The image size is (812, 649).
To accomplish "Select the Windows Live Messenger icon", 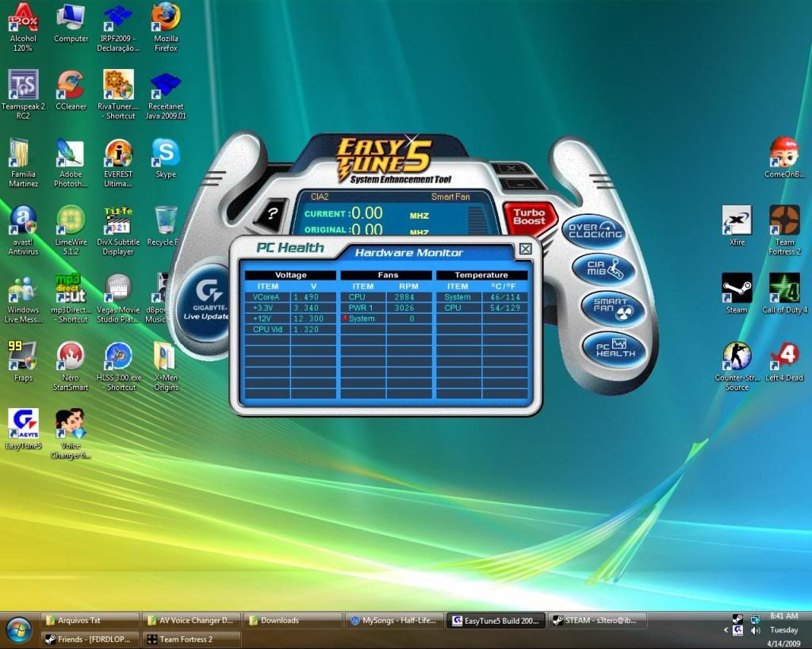I will tap(23, 298).
